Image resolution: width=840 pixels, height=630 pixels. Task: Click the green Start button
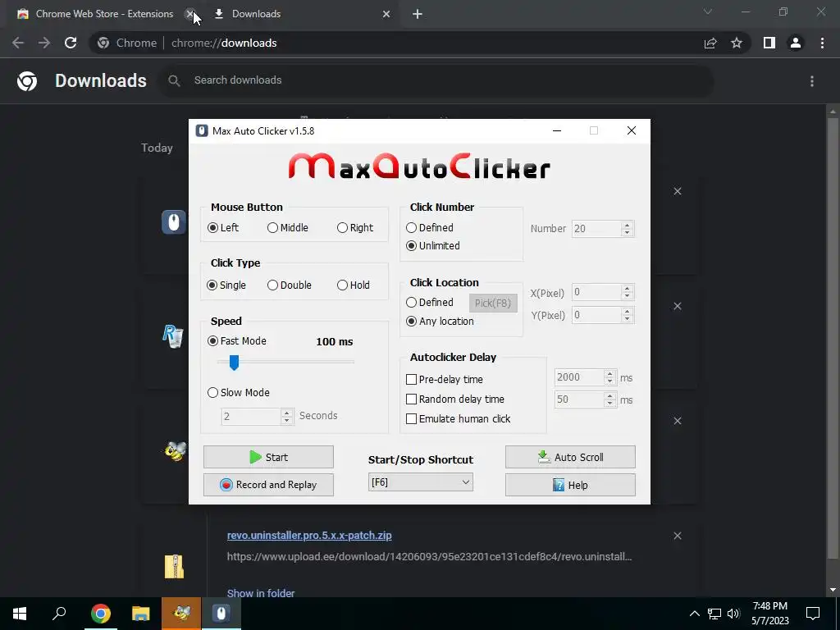click(268, 457)
